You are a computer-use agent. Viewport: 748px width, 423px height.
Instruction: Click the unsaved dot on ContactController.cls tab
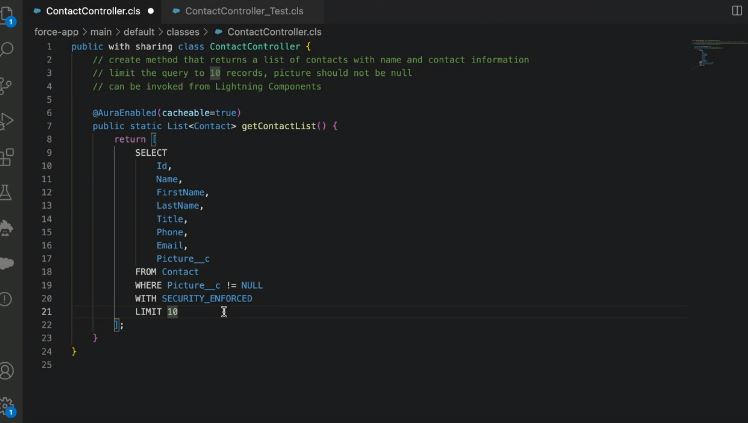coord(151,10)
